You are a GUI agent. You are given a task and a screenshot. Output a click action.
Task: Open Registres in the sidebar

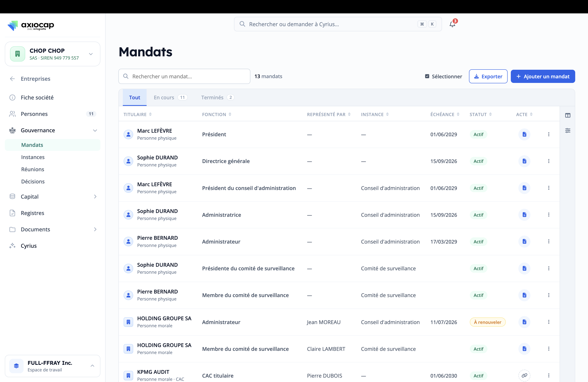(53, 213)
